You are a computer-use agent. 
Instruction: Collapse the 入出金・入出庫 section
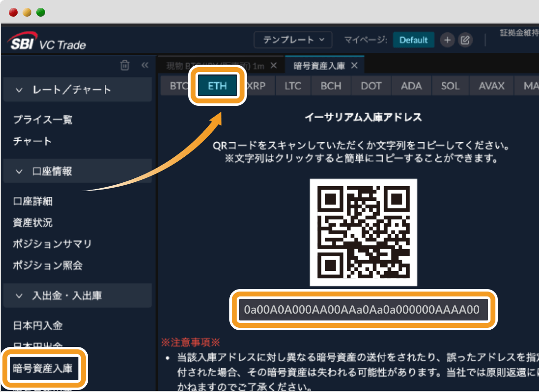click(78, 295)
